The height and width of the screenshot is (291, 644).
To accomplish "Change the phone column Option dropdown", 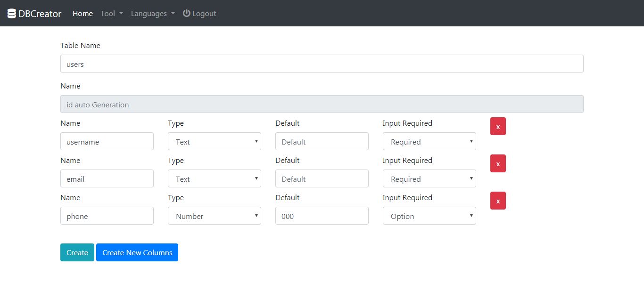I will pos(429,216).
